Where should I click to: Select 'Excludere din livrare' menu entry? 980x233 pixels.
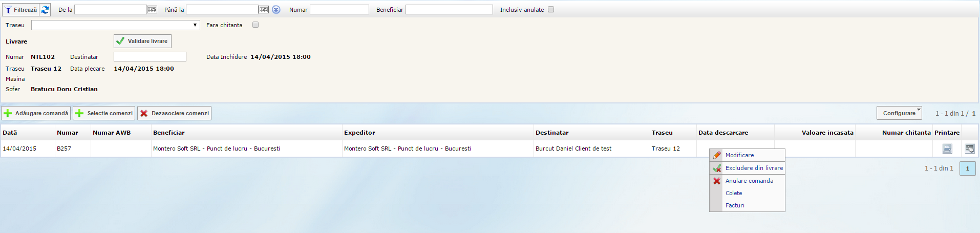(754, 168)
